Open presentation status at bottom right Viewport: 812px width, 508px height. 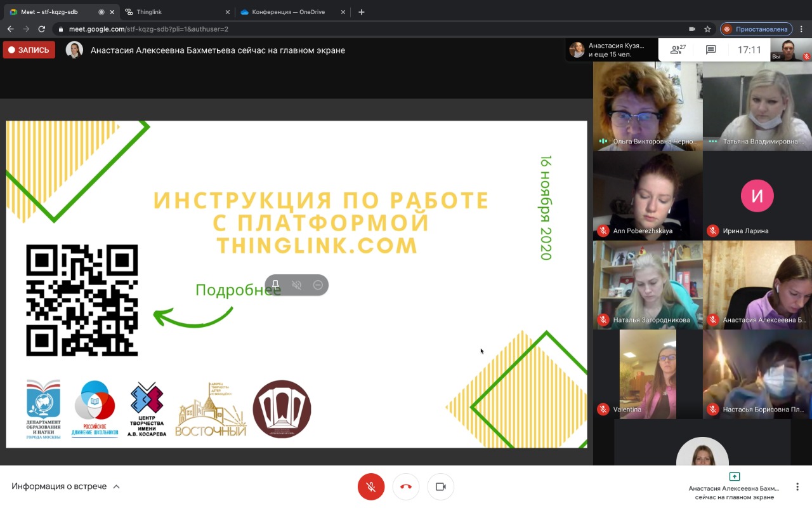(x=734, y=486)
